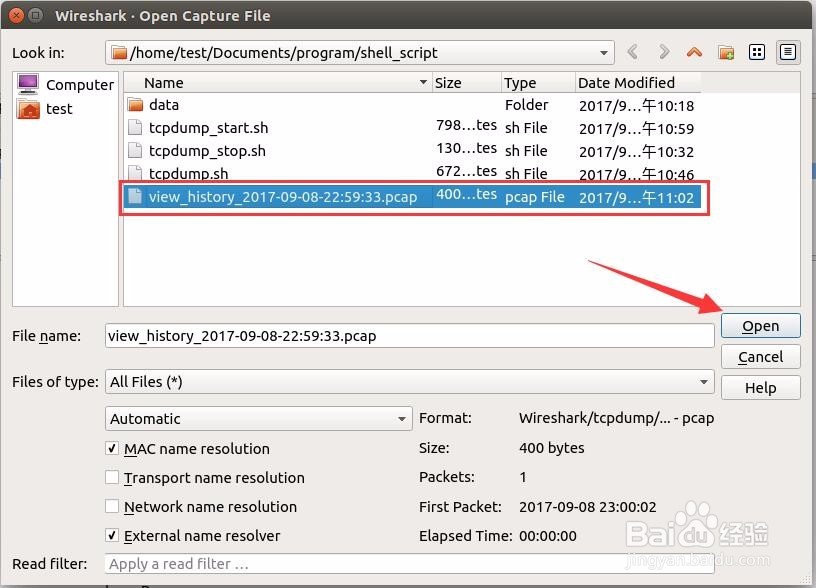Viewport: 816px width, 588px height.
Task: Click the data folder icon
Action: (x=135, y=105)
